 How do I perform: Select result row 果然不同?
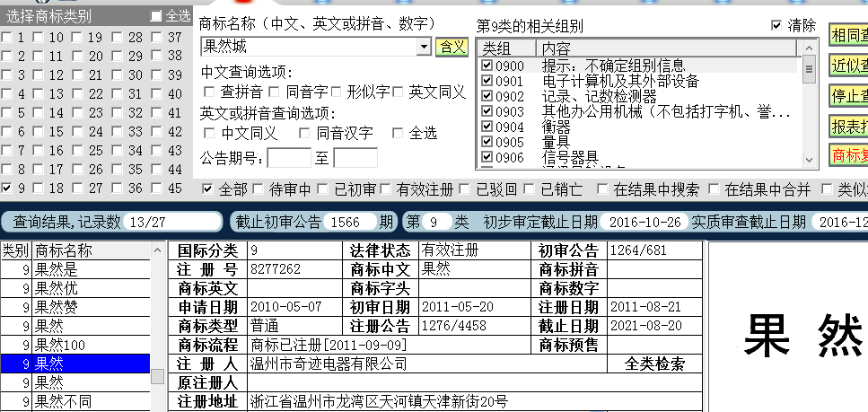point(75,401)
